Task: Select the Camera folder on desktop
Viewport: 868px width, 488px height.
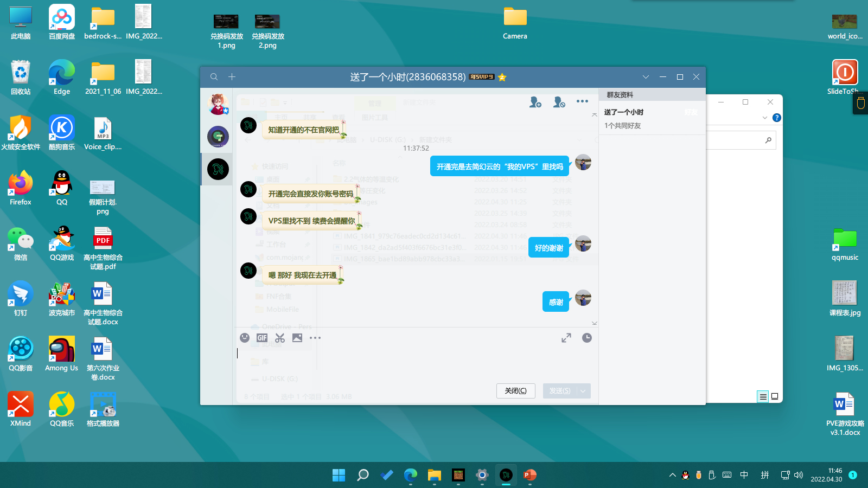Action: coord(515,22)
